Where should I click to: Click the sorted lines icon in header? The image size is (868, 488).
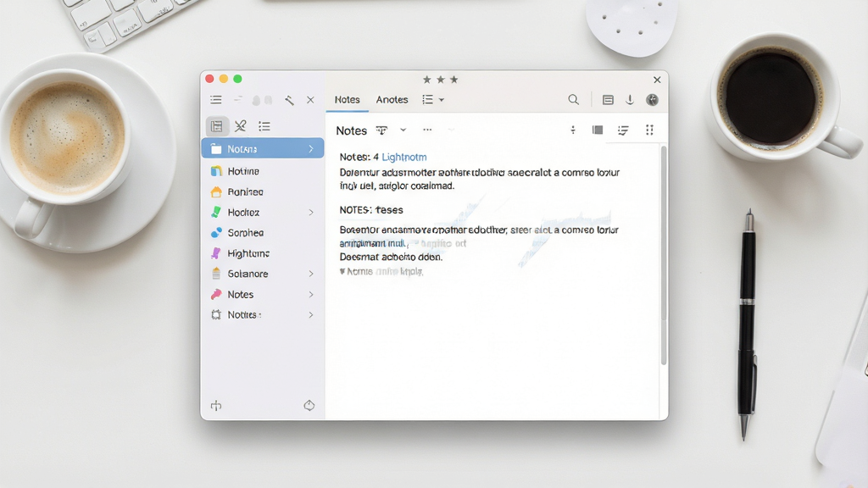(x=623, y=130)
